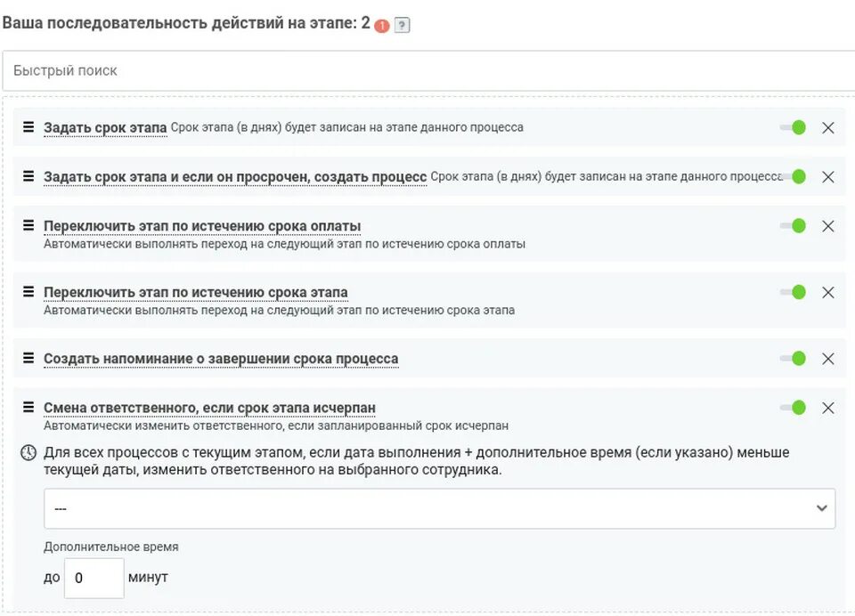Open the employee selection dropdown showing '---'
Viewport: 855px width, 616px height.
(x=440, y=508)
